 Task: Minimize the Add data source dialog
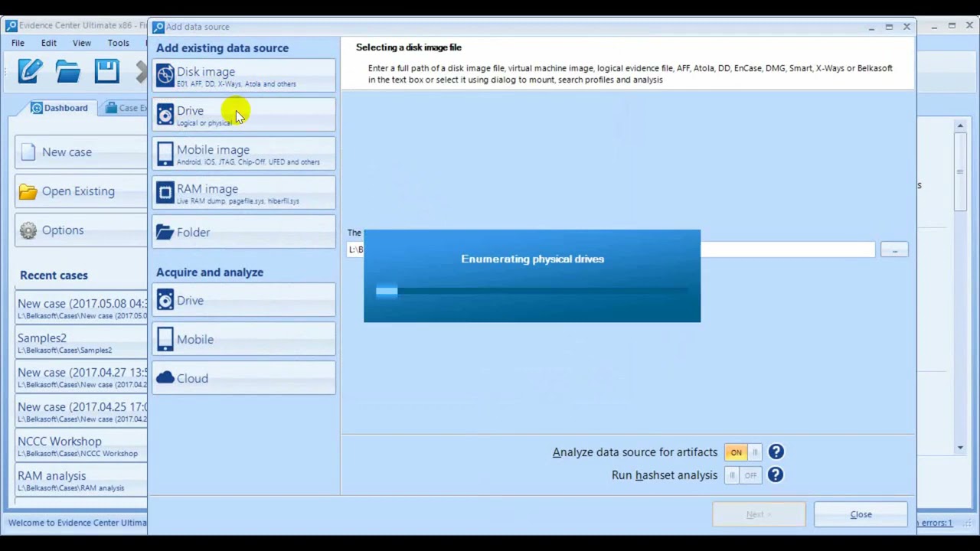(x=871, y=27)
